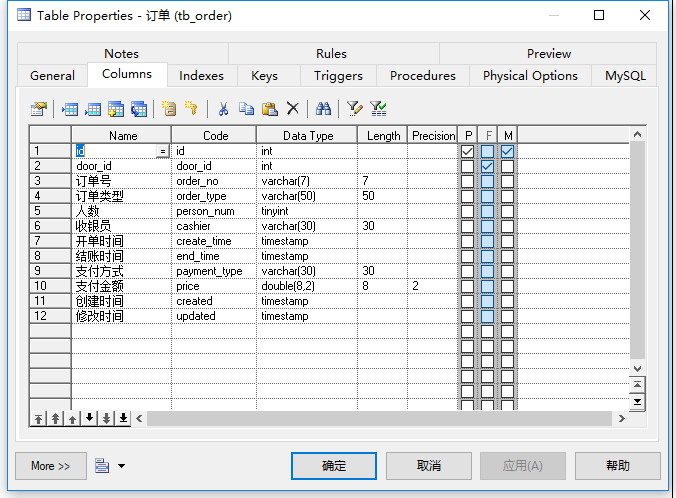This screenshot has height=498, width=676.
Task: Click the vertical scrollbar up arrow
Action: coord(637,135)
